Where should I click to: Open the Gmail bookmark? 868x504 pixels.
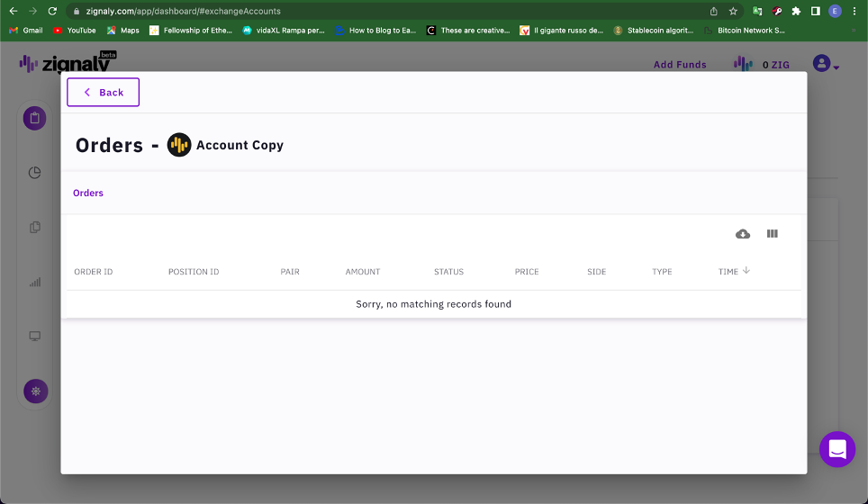pyautogui.click(x=26, y=31)
